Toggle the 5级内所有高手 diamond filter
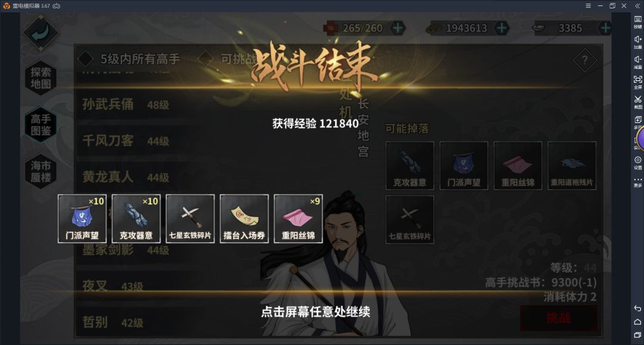 [x=85, y=59]
